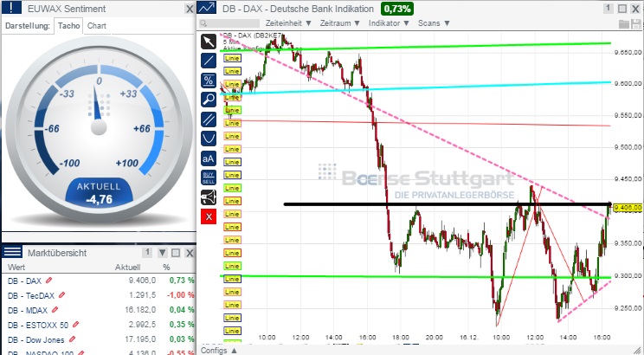
Task: Click window number 1 in Marktübersicht header
Action: pyautogui.click(x=147, y=253)
